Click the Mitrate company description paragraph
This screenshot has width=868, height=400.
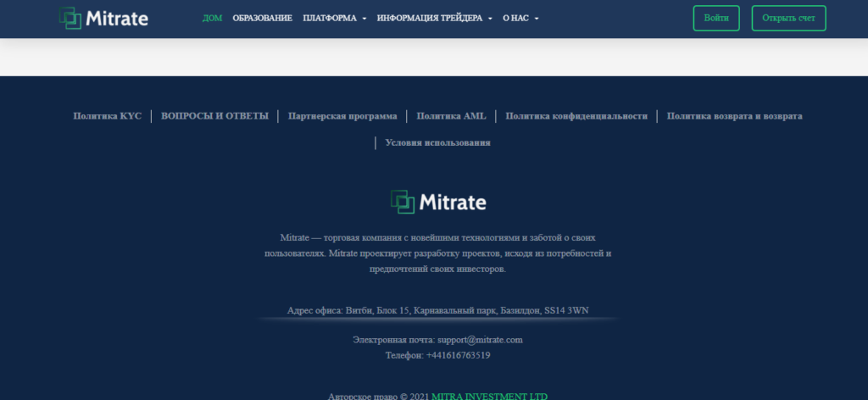click(438, 253)
